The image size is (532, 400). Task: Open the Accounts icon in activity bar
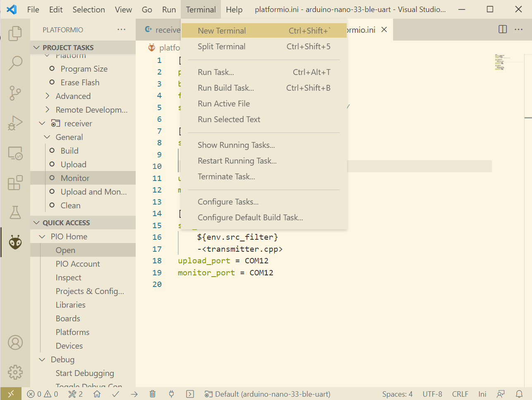[x=15, y=342]
